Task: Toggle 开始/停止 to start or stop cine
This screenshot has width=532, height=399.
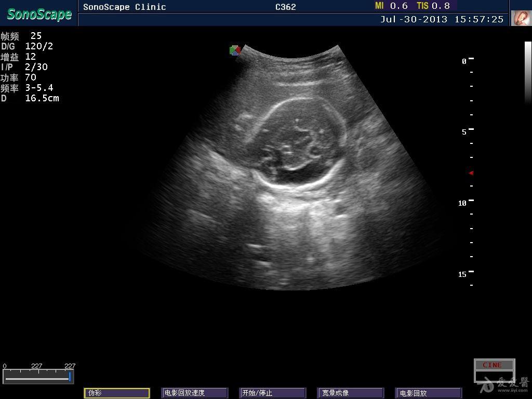Action: tap(272, 393)
